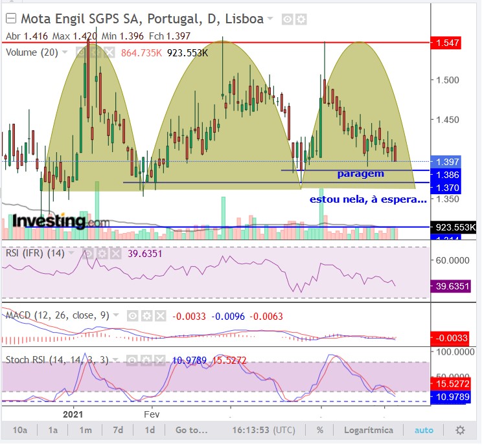Open chart properties gear at bottom right

460,430
